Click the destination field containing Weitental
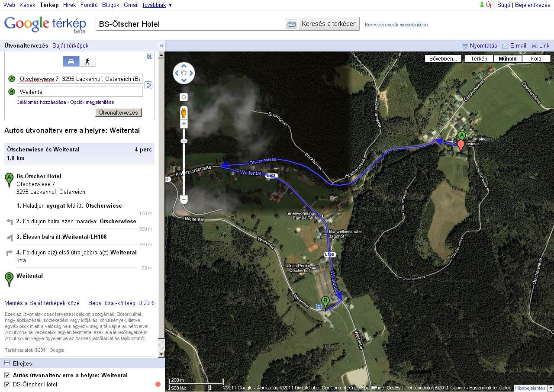Viewport: 554px width, 392px height. [80, 92]
